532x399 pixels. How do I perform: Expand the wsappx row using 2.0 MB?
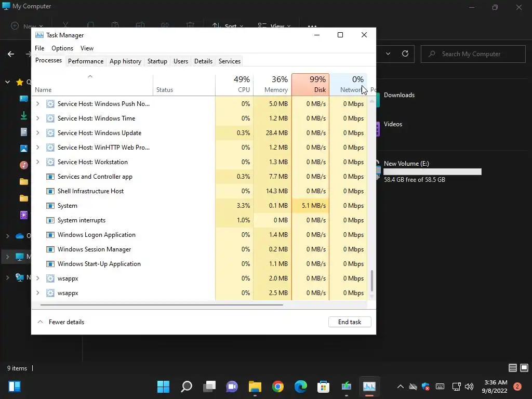pyautogui.click(x=37, y=278)
